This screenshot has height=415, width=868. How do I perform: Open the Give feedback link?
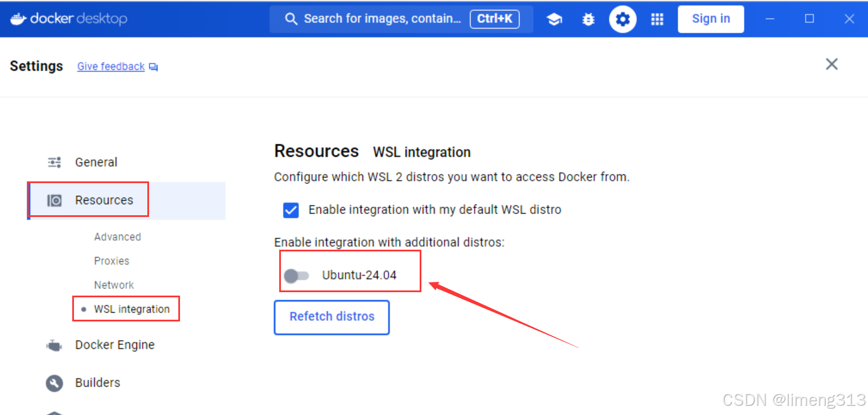(111, 67)
